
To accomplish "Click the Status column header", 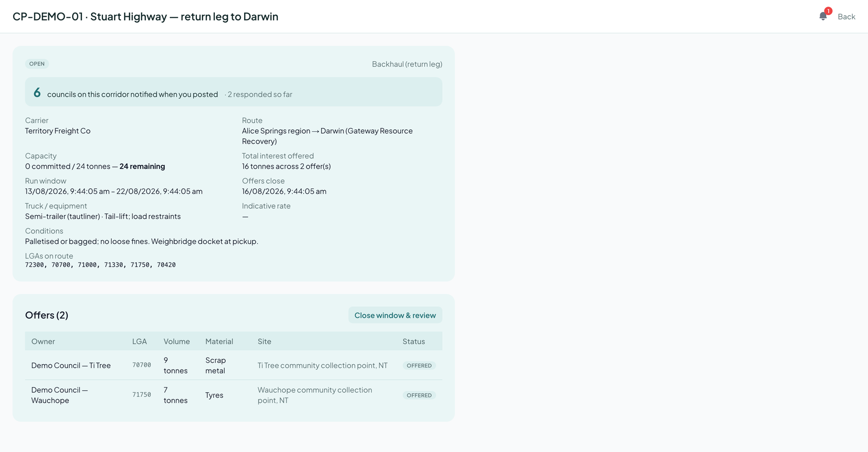I will pos(413,341).
